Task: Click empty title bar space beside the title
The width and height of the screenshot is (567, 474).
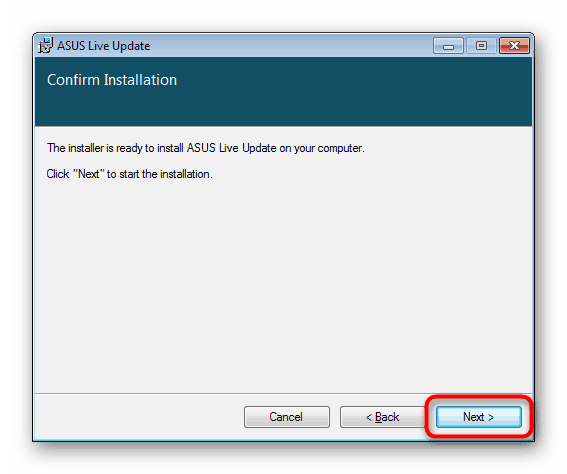Action: [289, 46]
